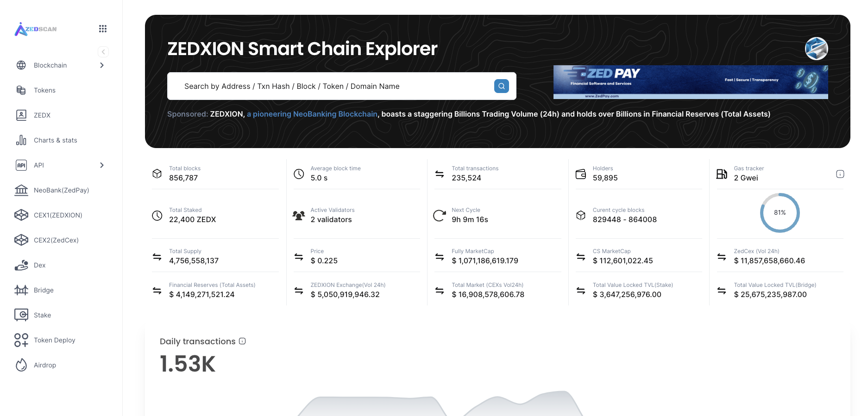Screen dimensions: 868x416
Task: Click CS MarketCap value $ 112,601,022.45
Action: point(623,261)
